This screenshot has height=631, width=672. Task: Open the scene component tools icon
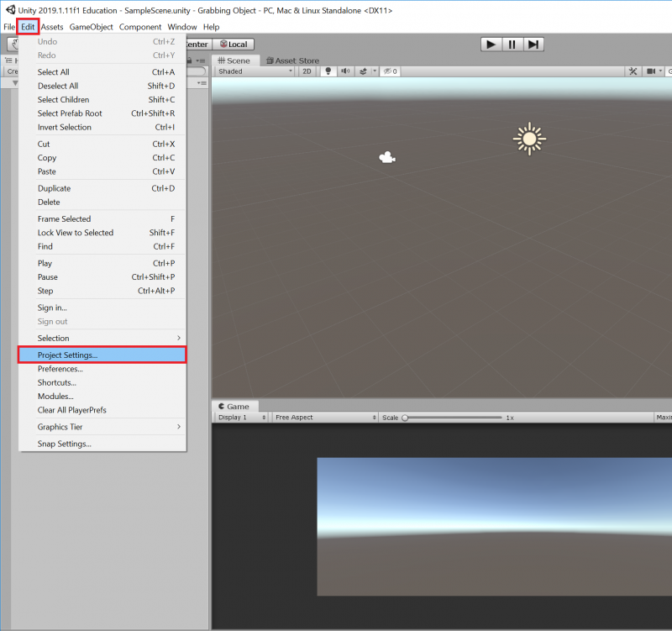633,71
